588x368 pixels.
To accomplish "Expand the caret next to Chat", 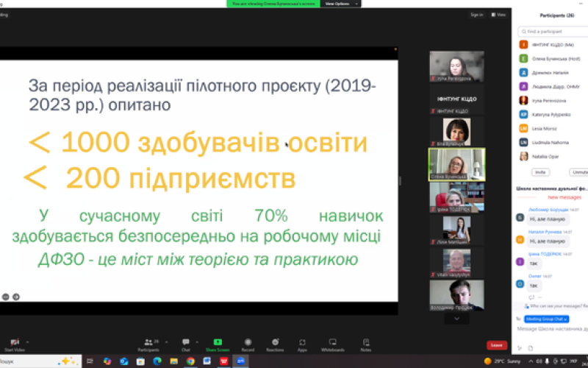I will pos(197,342).
